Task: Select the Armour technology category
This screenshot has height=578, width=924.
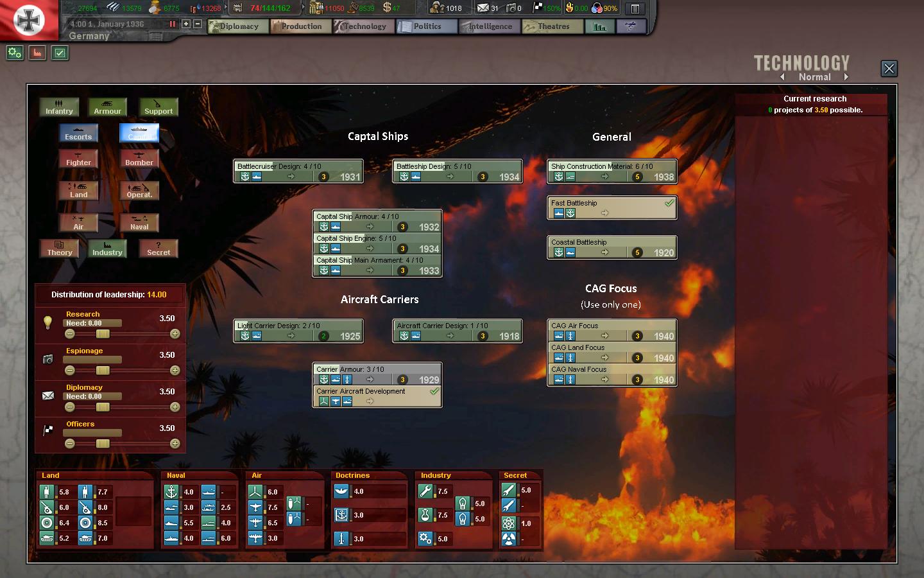Action: (107, 107)
